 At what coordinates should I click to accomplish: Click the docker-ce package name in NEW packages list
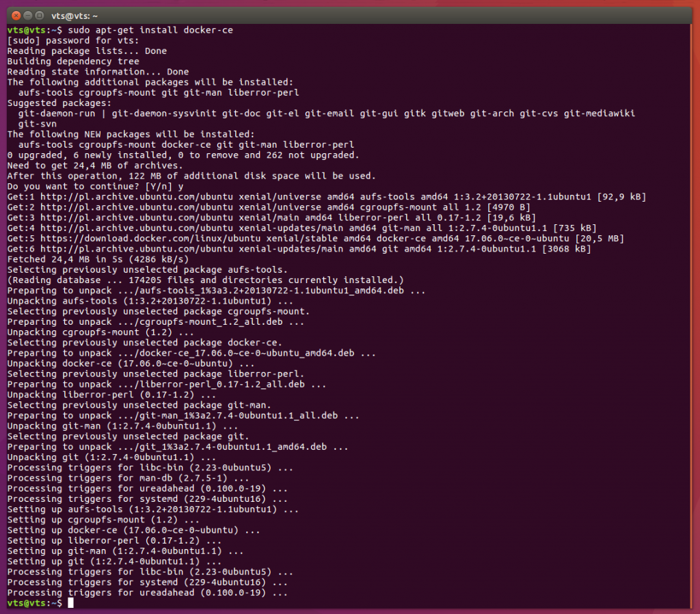coord(185,144)
